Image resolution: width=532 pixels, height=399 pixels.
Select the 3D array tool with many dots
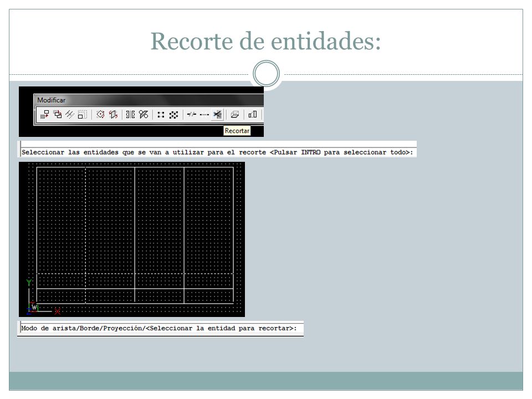point(173,115)
